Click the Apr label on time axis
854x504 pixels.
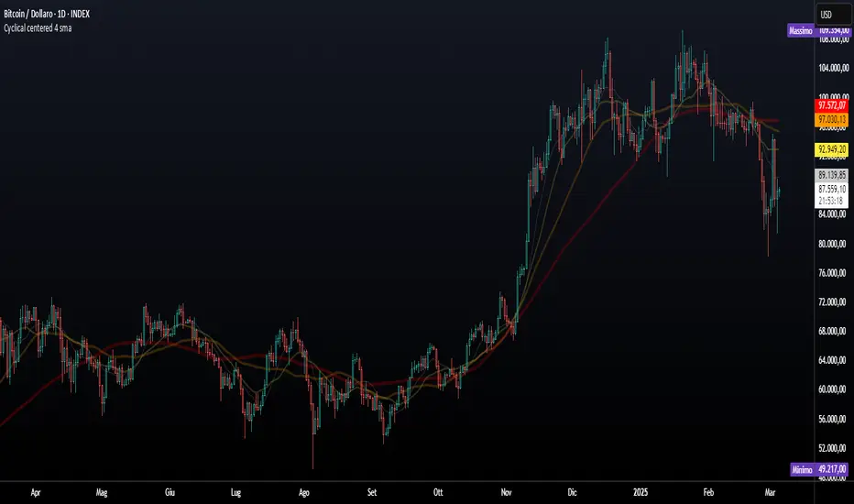pyautogui.click(x=36, y=493)
